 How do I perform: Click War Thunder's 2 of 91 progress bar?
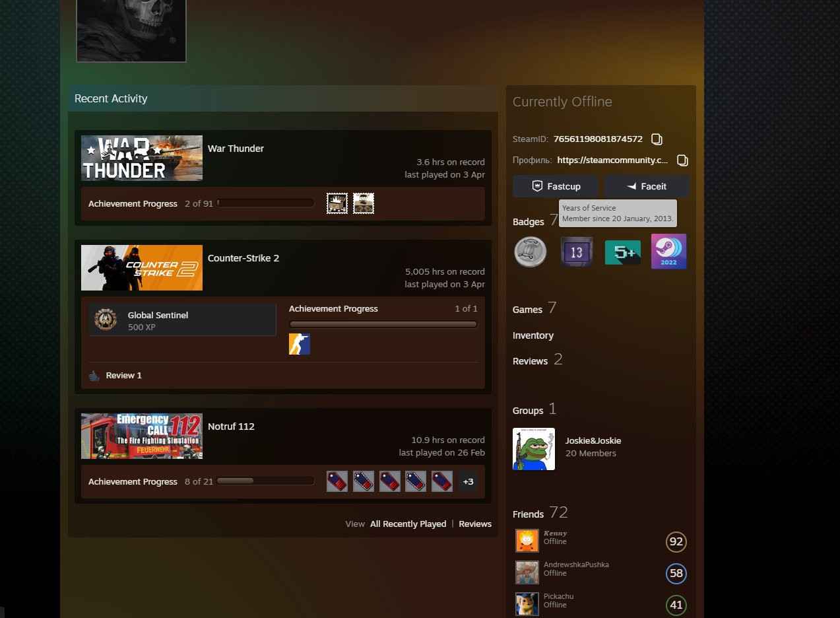tap(265, 203)
